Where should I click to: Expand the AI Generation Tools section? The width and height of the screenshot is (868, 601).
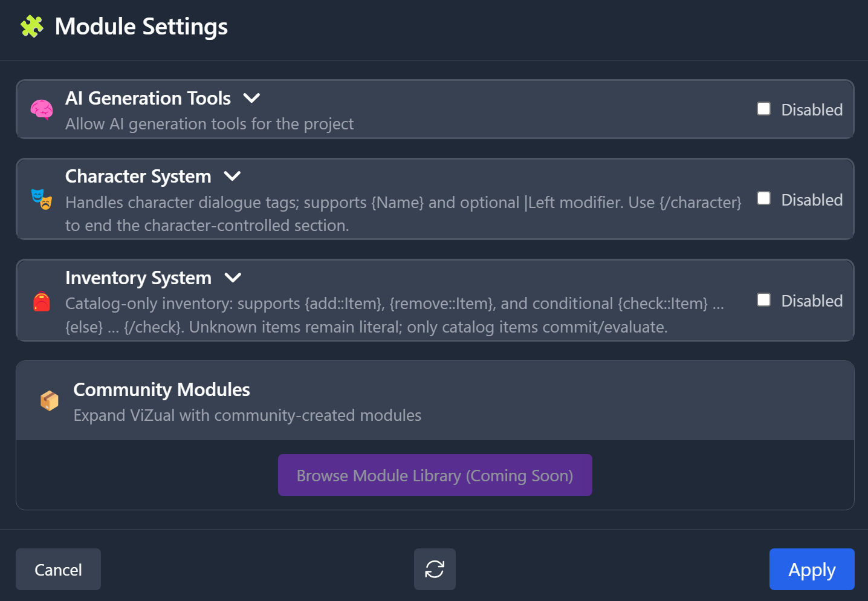pyautogui.click(x=251, y=98)
